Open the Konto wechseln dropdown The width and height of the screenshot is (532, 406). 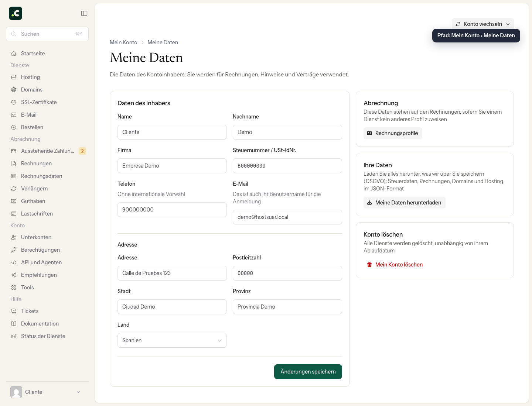482,24
